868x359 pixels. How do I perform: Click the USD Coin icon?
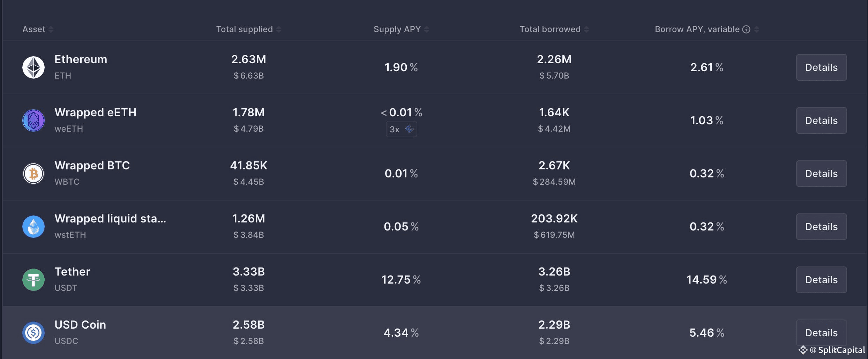coord(33,333)
